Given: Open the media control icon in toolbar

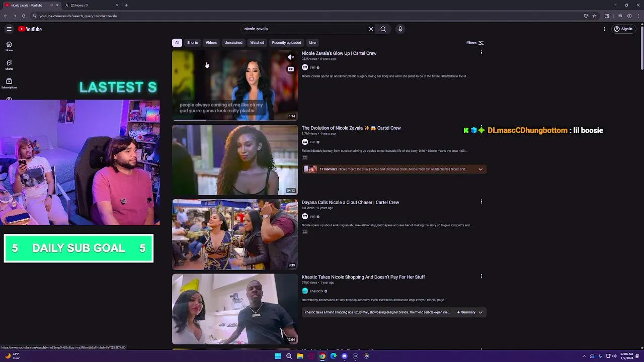Looking at the screenshot, I should tap(620, 16).
